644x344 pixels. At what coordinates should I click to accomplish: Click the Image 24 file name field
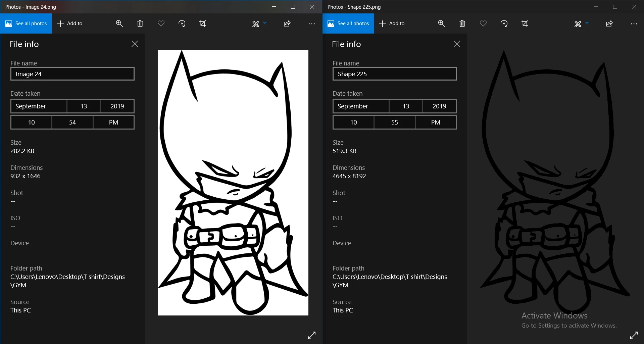72,74
